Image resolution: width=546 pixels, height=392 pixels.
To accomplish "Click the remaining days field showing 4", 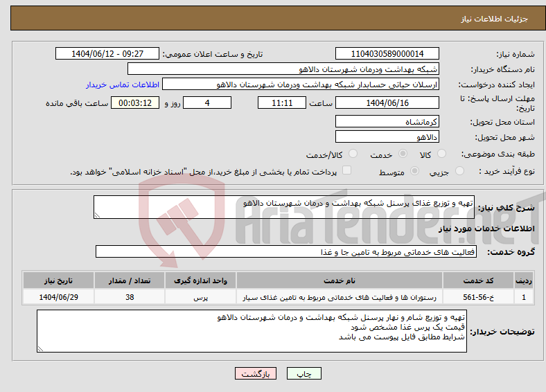I will click(x=207, y=103).
